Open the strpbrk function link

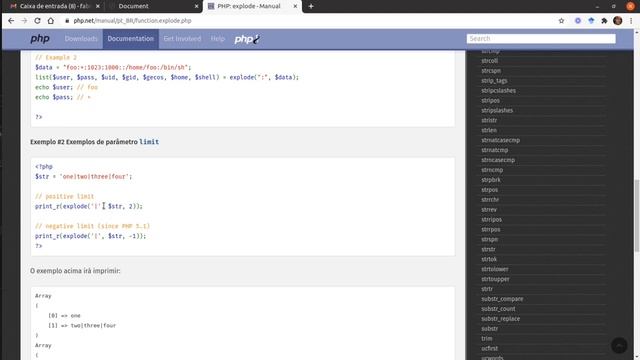click(491, 180)
